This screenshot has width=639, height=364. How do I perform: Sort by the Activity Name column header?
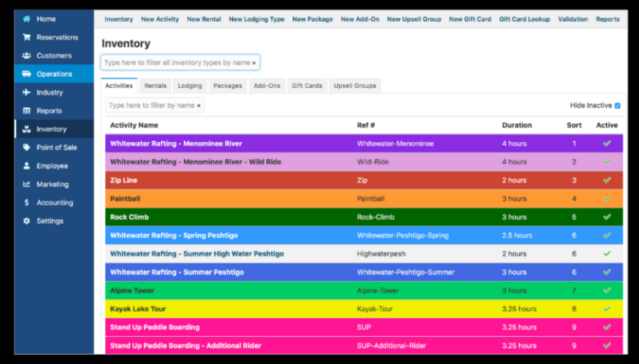[134, 125]
